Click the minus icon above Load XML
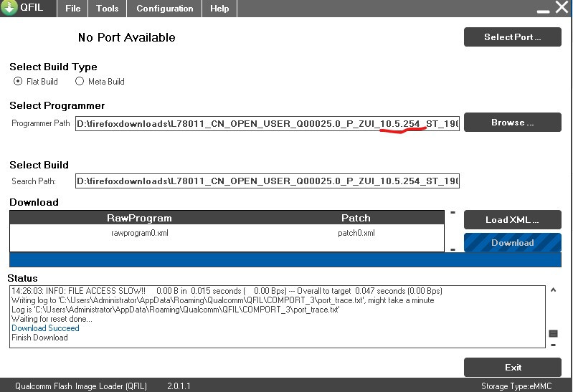The image size is (573, 392). click(x=453, y=213)
